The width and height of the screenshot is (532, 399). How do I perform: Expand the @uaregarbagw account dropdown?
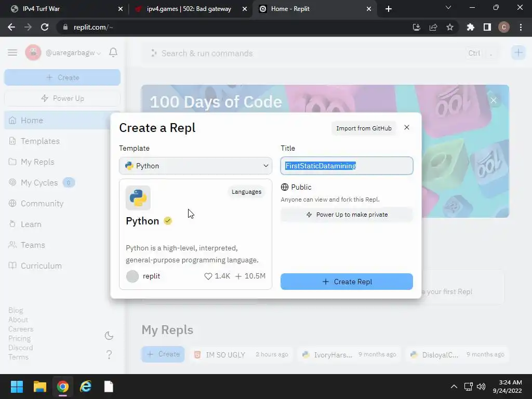pyautogui.click(x=73, y=53)
